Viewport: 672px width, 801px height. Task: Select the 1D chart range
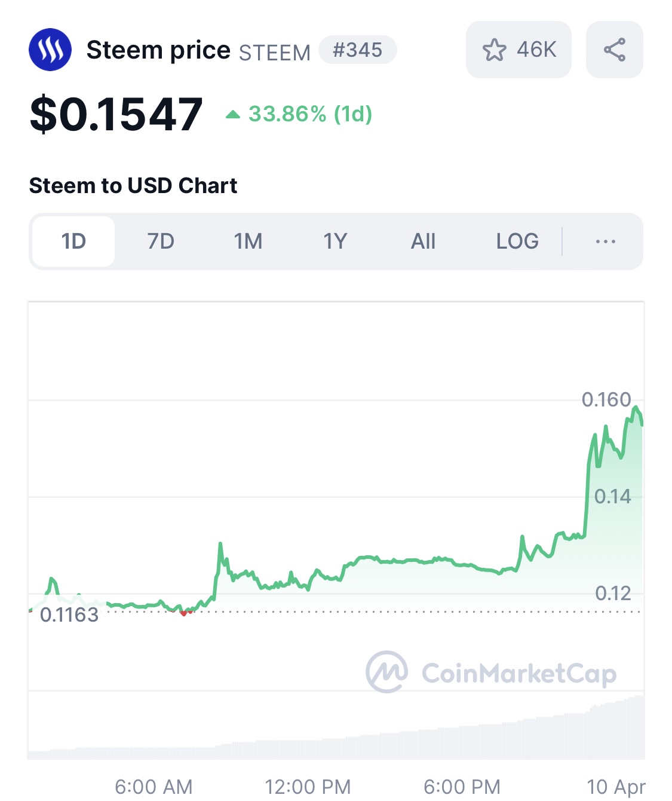73,241
